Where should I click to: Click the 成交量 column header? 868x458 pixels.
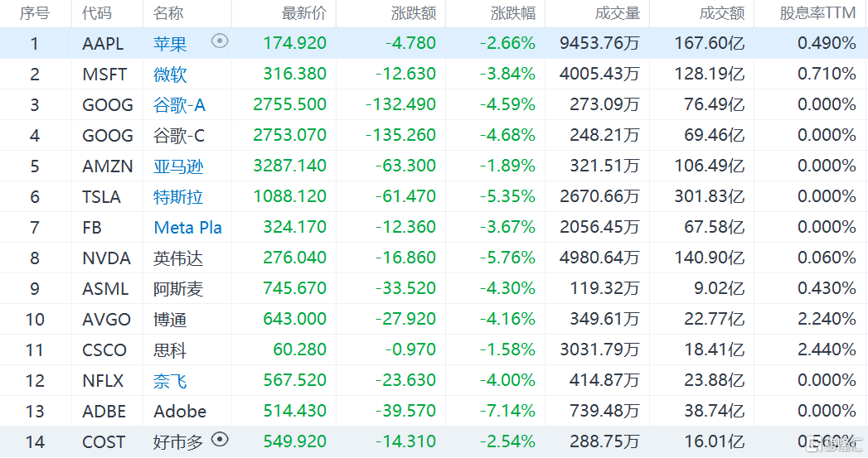click(x=618, y=13)
